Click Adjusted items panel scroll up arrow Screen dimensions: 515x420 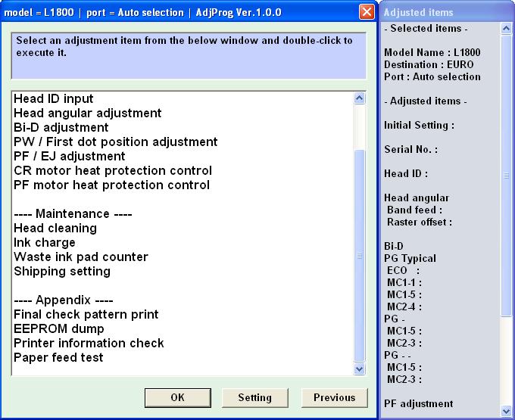pos(506,29)
